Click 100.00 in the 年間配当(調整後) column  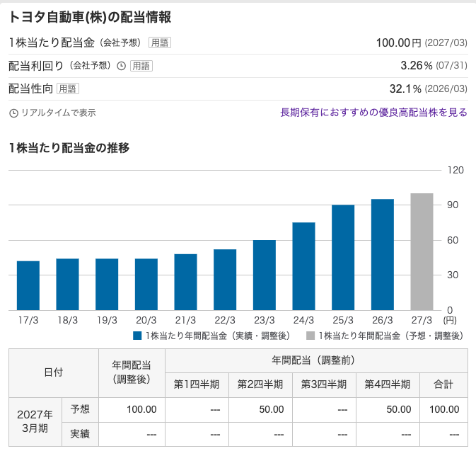click(x=141, y=410)
